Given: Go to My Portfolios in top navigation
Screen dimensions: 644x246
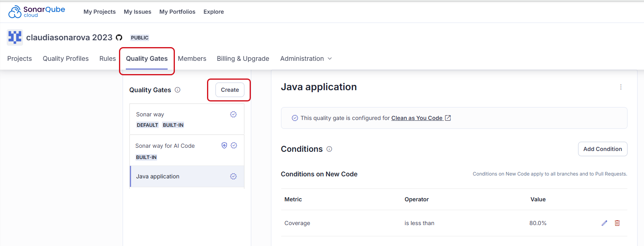Looking at the screenshot, I should [177, 12].
